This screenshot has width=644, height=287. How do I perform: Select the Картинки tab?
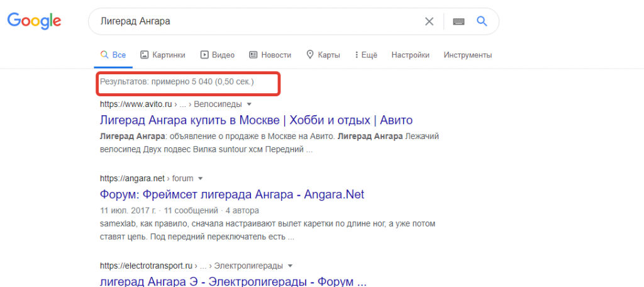(x=163, y=55)
